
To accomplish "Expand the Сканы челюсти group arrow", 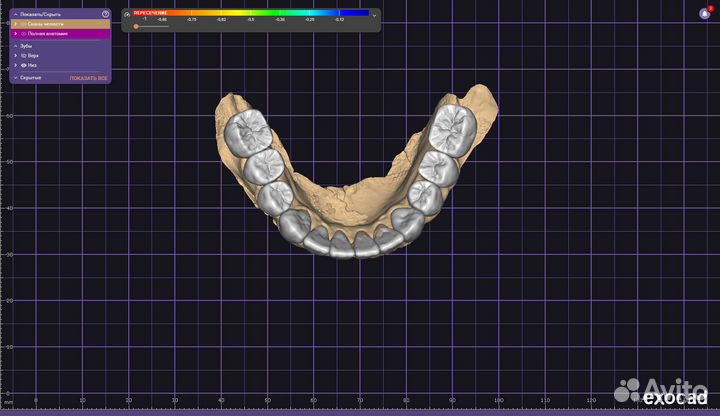I will tap(16, 24).
